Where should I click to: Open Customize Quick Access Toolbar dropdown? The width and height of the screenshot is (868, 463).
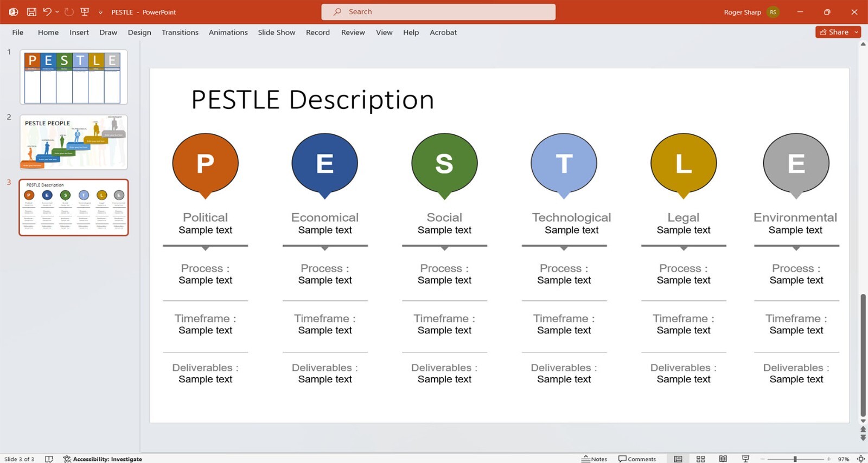100,12
